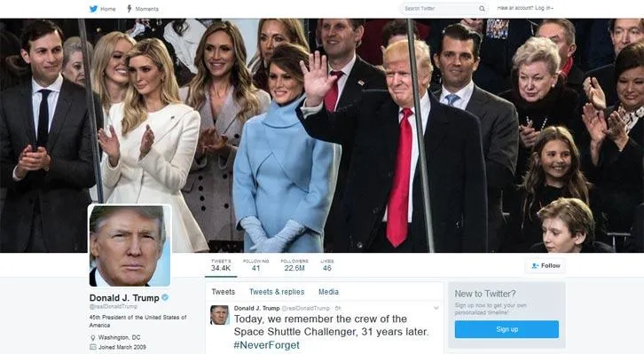The height and width of the screenshot is (354, 644).
Task: Expand the tweet options chevron
Action: (436, 308)
